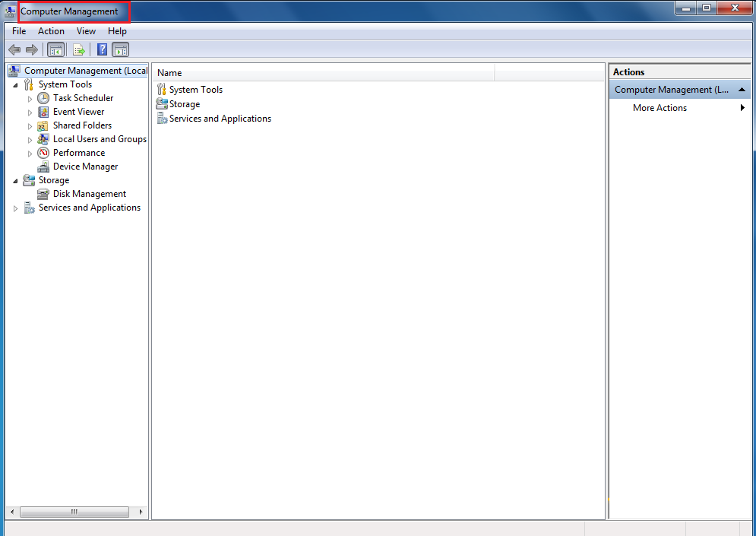The height and width of the screenshot is (536, 756).
Task: Select Event Viewer in the left tree
Action: 78,112
